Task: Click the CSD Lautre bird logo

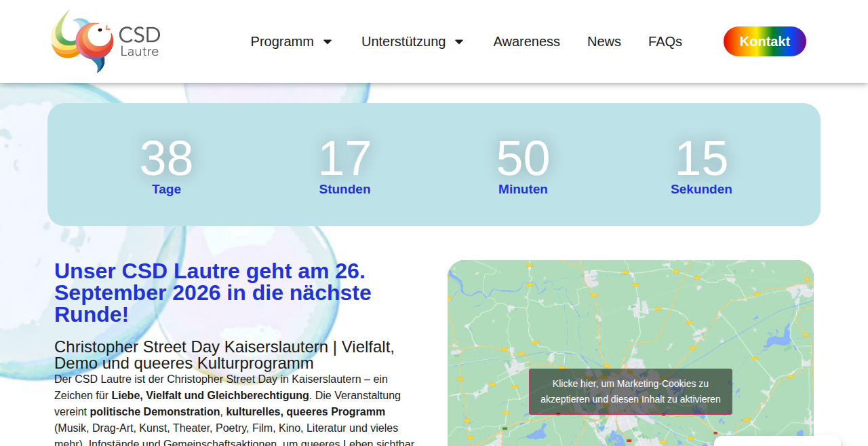Action: tap(106, 41)
